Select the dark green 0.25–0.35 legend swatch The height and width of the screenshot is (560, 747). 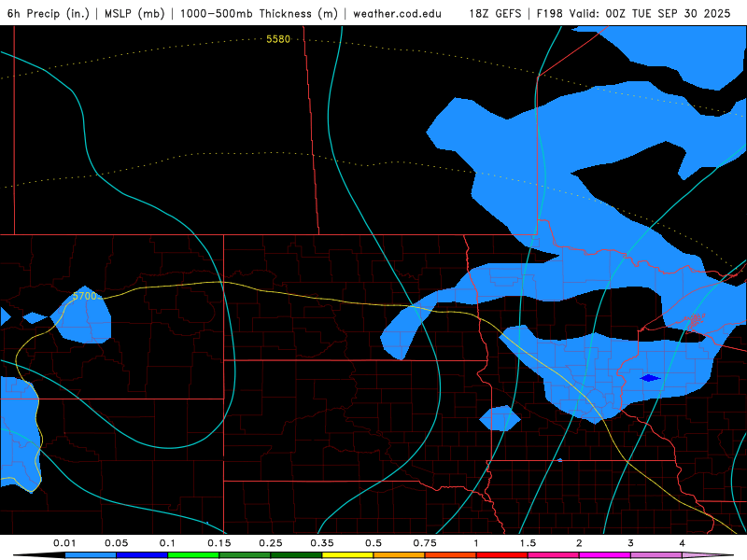[296, 555]
